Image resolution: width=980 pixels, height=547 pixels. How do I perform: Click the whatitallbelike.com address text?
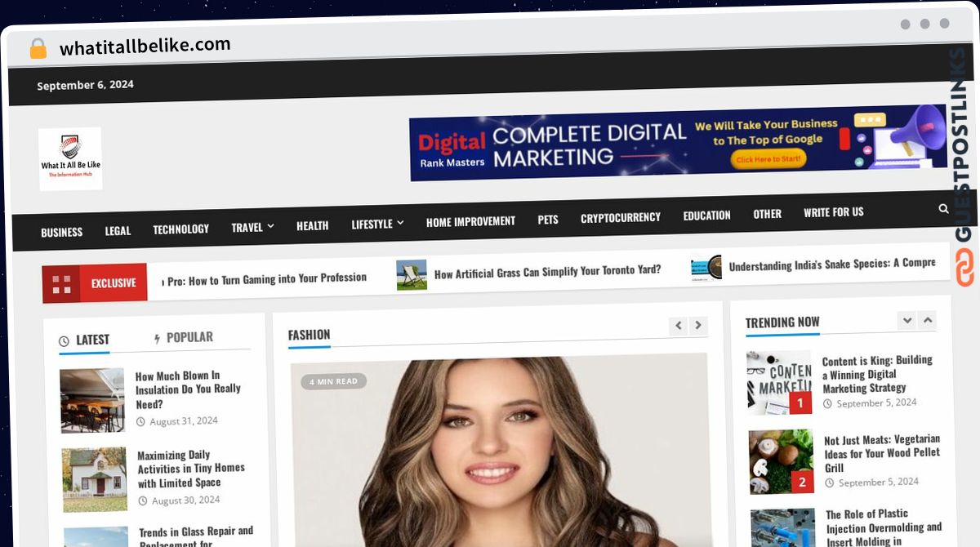[x=145, y=46]
